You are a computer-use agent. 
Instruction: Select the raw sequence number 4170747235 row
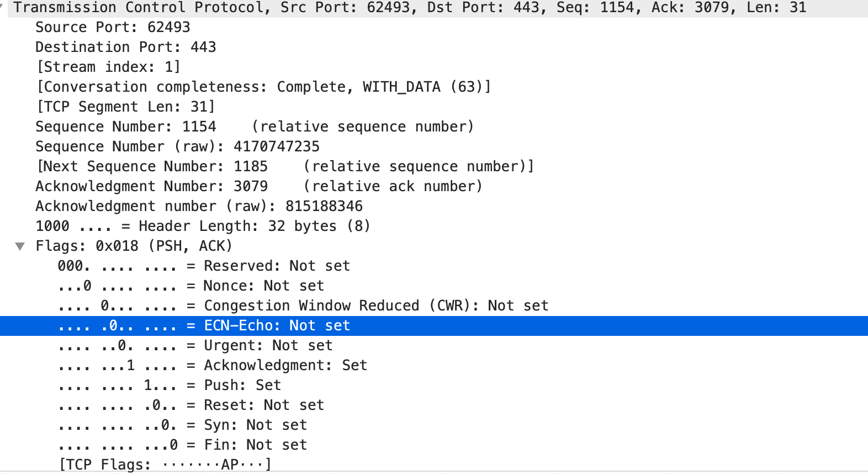177,146
